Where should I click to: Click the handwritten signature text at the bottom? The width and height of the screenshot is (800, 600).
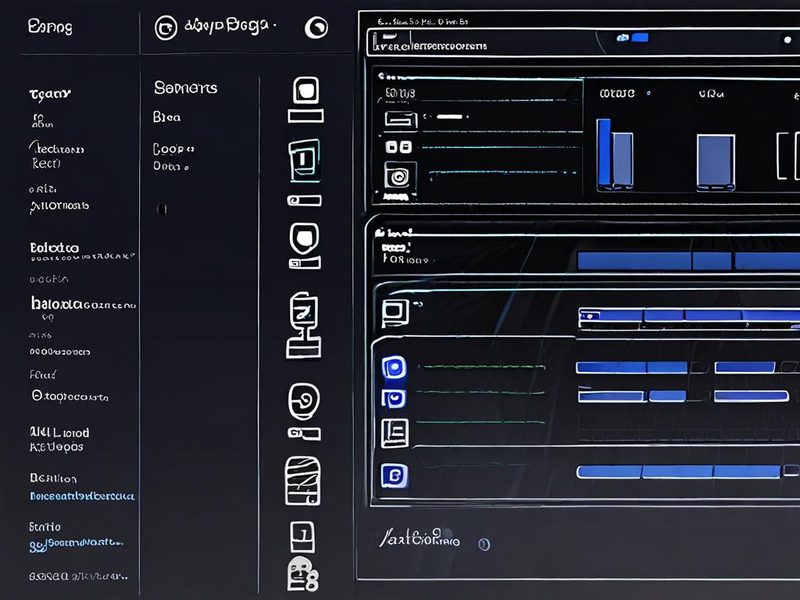(419, 538)
